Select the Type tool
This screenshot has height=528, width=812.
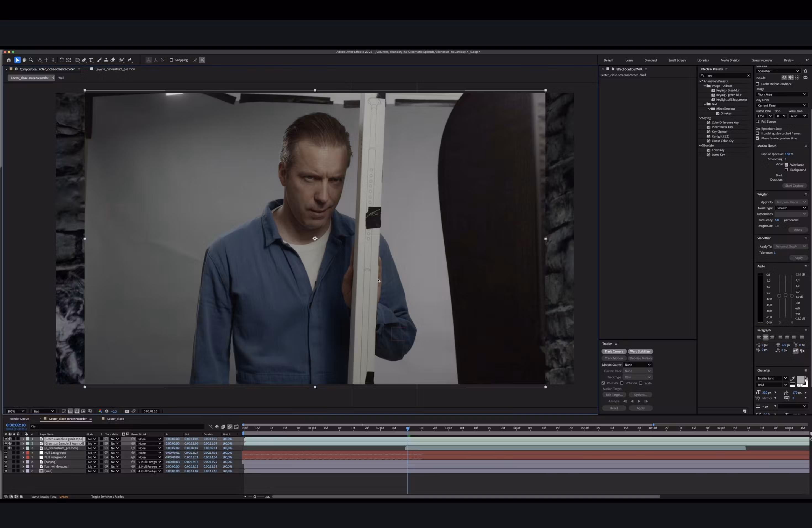coord(91,60)
